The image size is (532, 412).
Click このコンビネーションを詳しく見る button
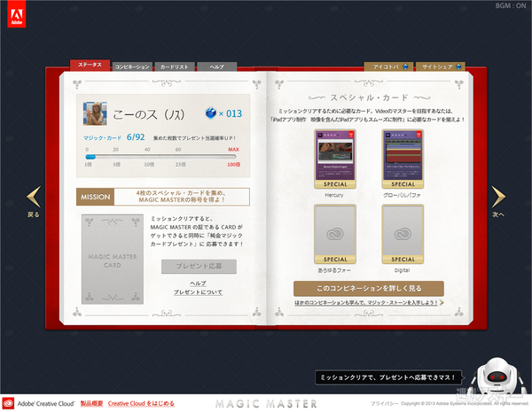tap(369, 289)
